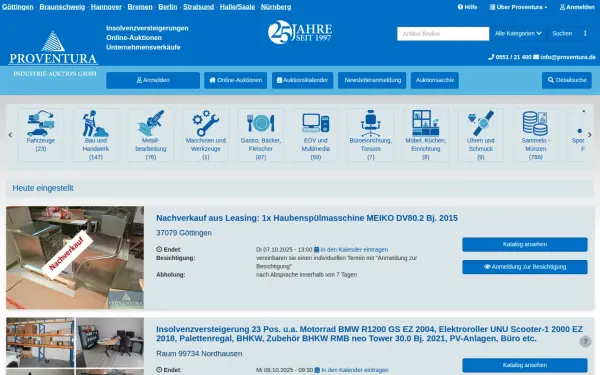Click the 37079 Göttingen location text

(184, 233)
